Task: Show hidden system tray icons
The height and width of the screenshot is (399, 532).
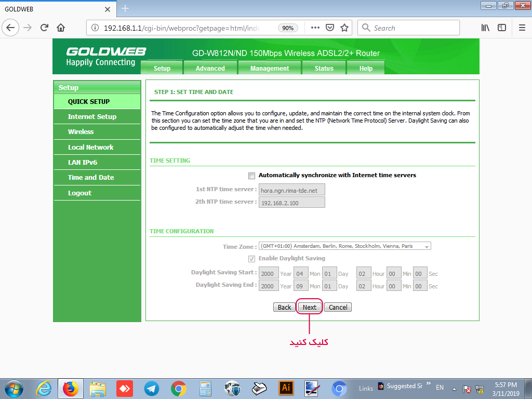Action: pyautogui.click(x=454, y=389)
